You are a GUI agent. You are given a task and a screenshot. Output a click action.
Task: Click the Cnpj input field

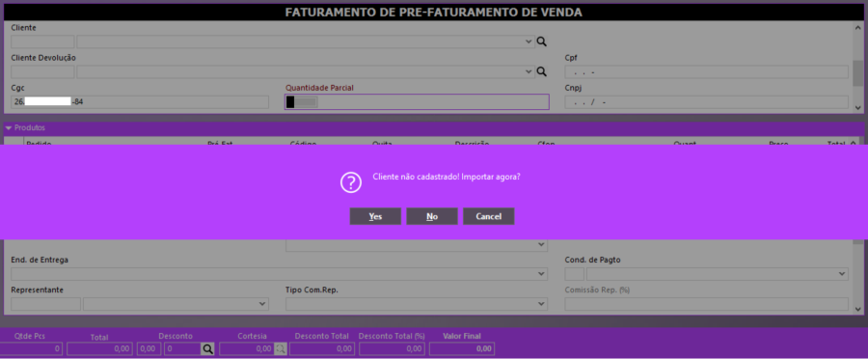[706, 102]
